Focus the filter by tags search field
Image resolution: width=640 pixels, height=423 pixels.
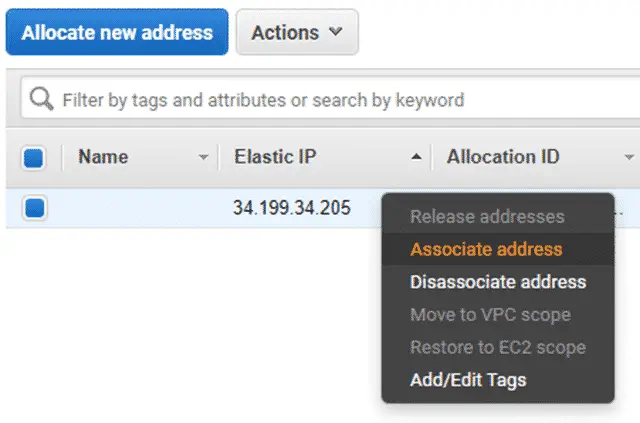[331, 99]
